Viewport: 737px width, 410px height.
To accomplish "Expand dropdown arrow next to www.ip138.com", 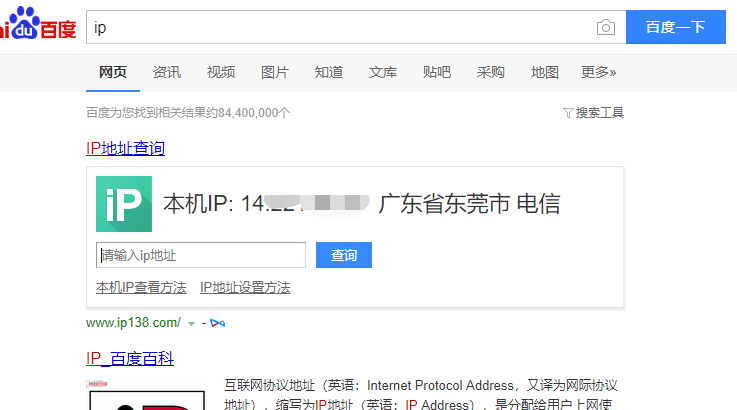I will point(191,323).
